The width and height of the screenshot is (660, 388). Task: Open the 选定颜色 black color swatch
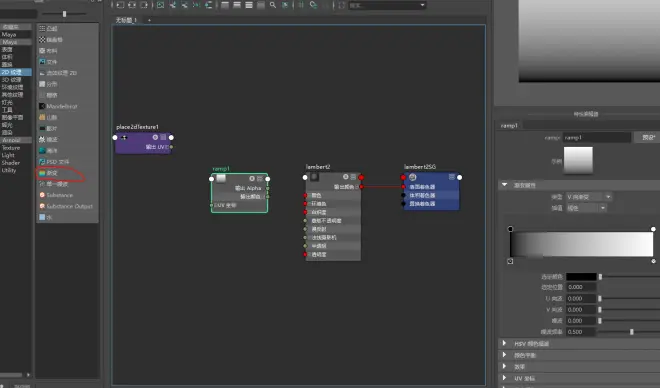tap(581, 276)
